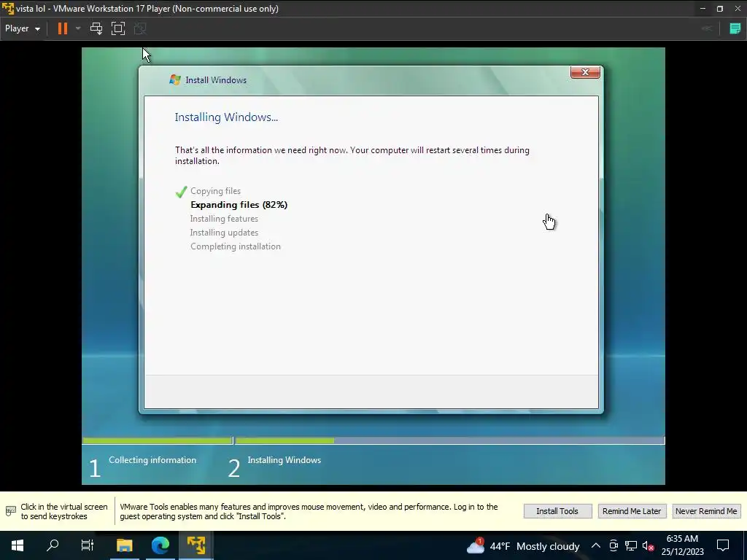Click the 'Completing installation' step text
The image size is (747, 560).
click(x=236, y=246)
